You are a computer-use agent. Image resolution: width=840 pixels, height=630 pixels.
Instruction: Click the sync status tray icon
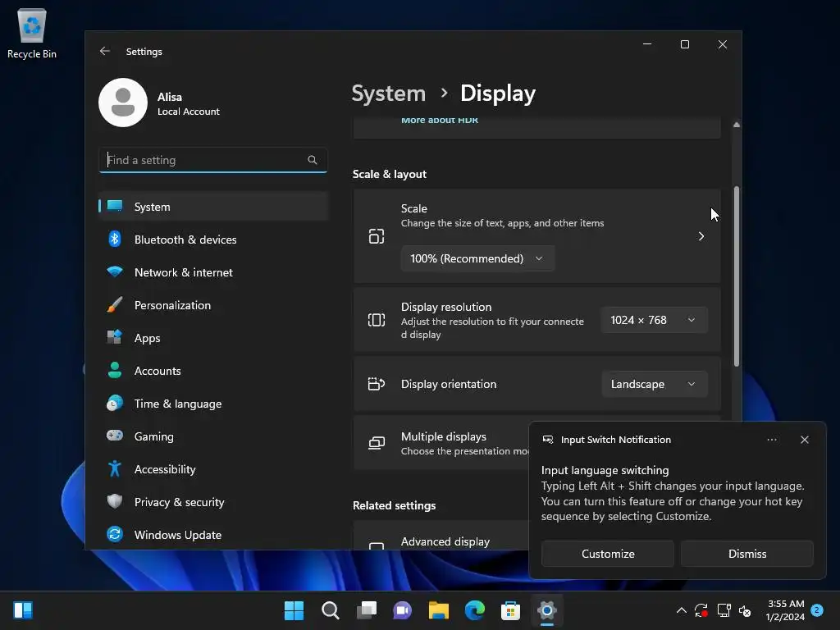coord(701,610)
